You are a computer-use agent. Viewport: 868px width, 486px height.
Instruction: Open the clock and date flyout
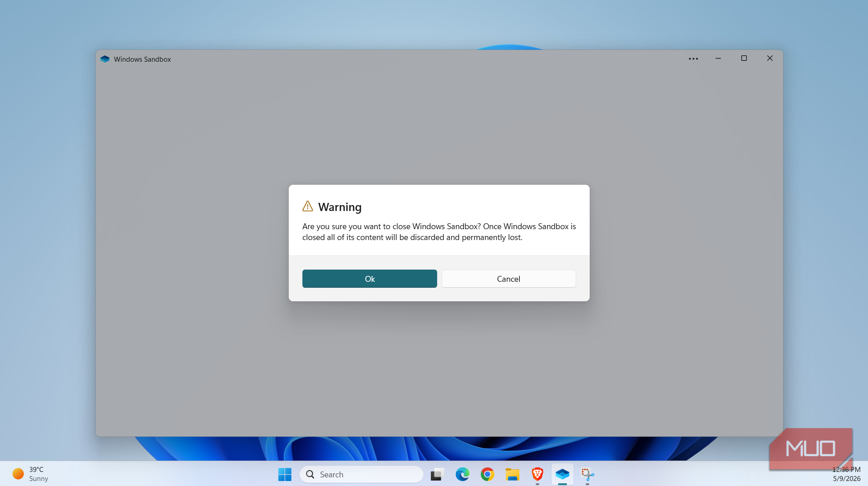[846, 474]
